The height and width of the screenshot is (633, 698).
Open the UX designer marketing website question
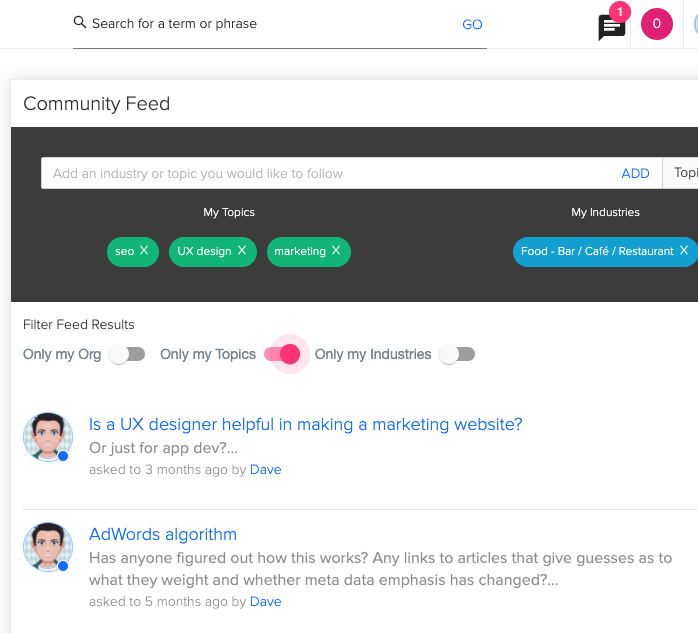(x=305, y=424)
